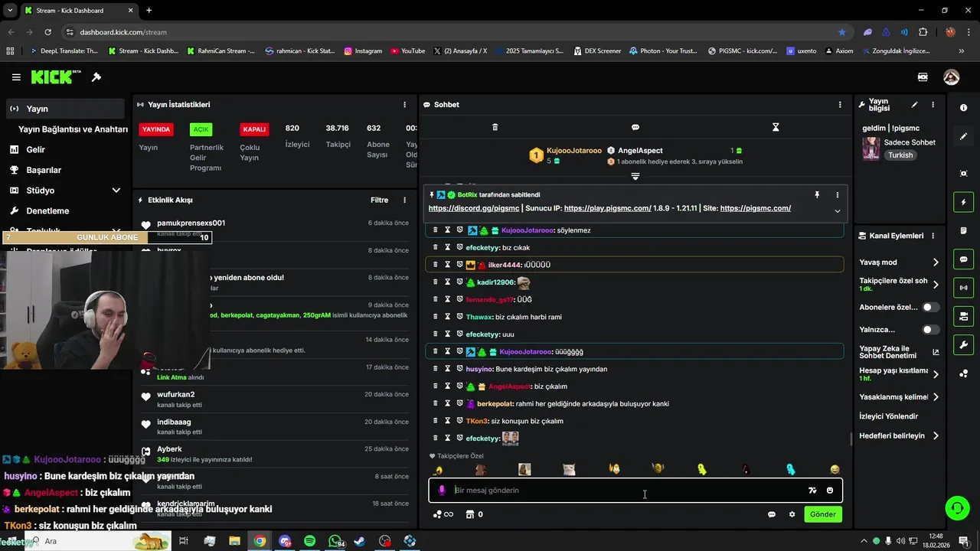Open Kanal Eylemleri three-dot menu
The height and width of the screenshot is (551, 980).
point(933,236)
